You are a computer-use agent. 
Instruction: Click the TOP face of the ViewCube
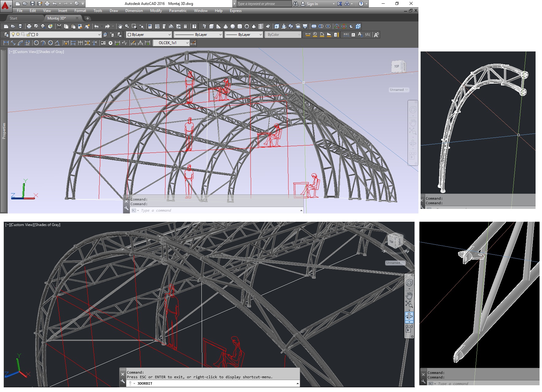coord(397,66)
